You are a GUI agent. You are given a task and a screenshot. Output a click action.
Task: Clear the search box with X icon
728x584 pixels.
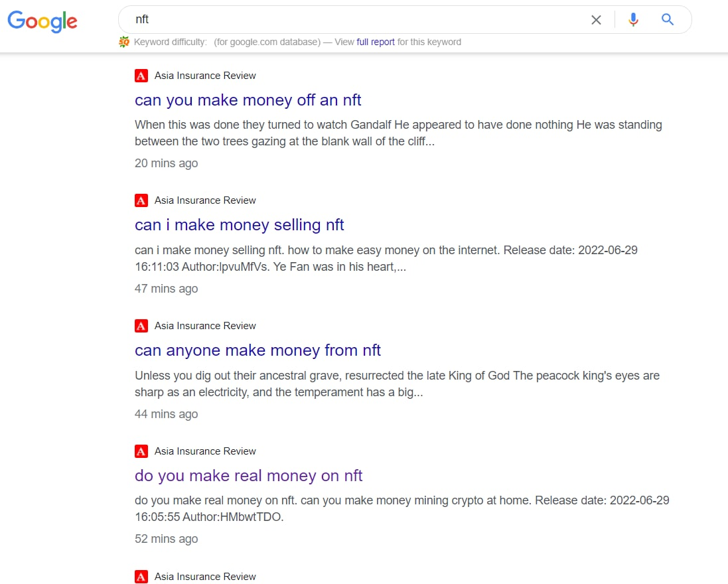596,19
